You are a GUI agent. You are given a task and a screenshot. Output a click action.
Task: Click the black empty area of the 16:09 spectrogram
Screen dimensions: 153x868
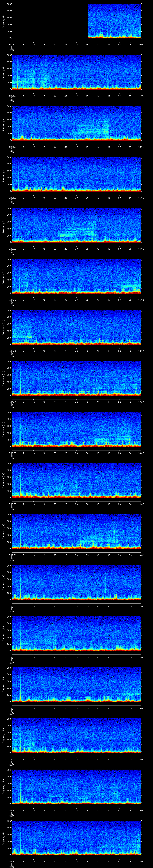pos(50,21)
